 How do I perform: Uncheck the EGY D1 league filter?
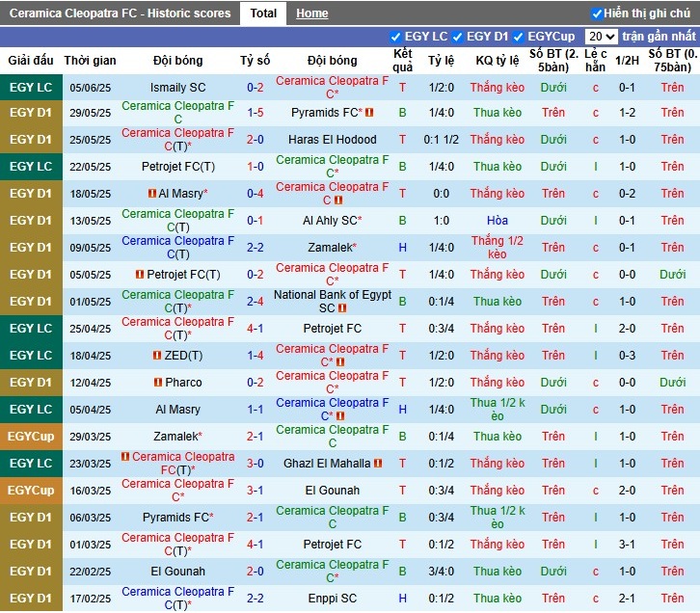pyautogui.click(x=457, y=37)
